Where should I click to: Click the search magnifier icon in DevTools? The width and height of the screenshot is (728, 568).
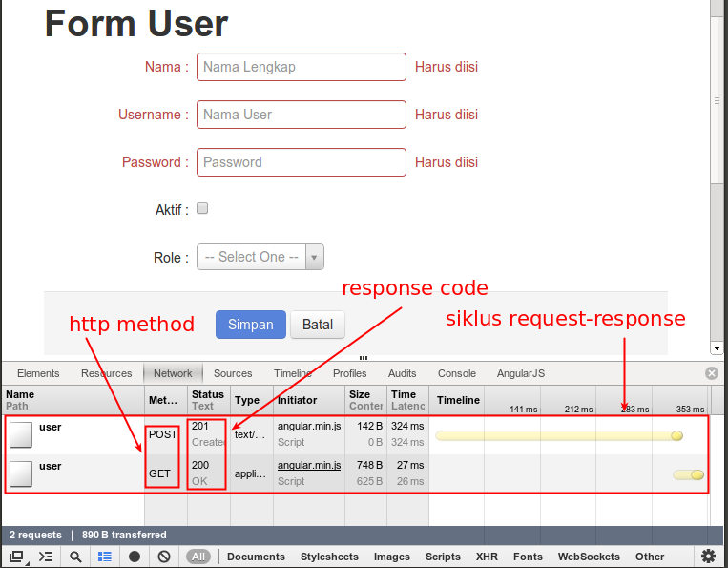point(75,557)
